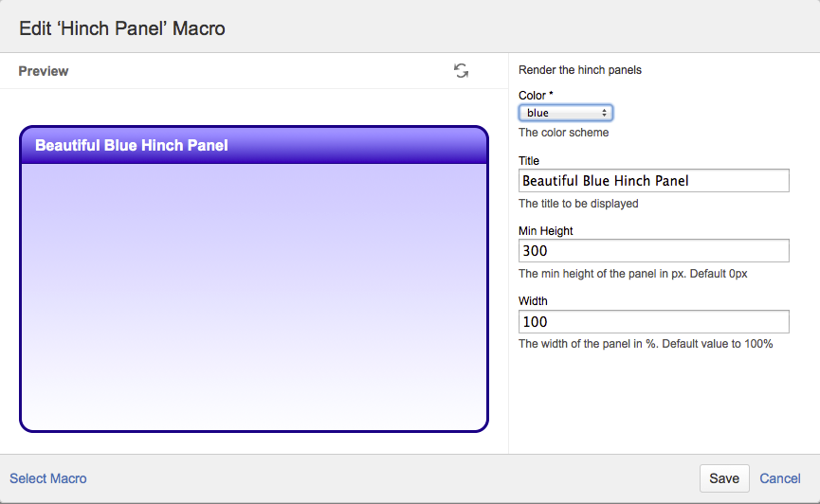The width and height of the screenshot is (820, 504).
Task: Open the Color dropdown set to blue
Action: click(566, 113)
